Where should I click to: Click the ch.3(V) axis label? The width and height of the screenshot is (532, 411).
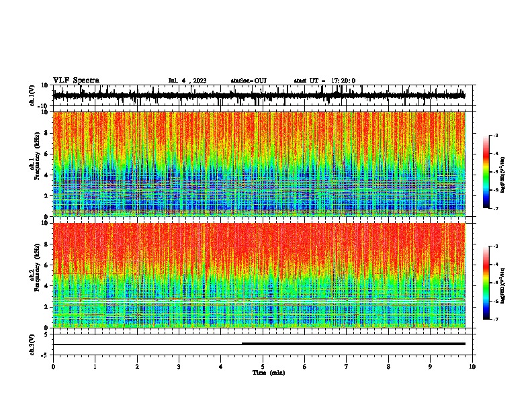tap(32, 345)
